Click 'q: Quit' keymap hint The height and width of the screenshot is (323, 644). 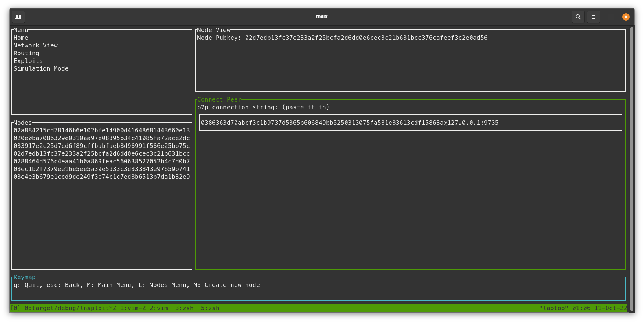[26, 285]
